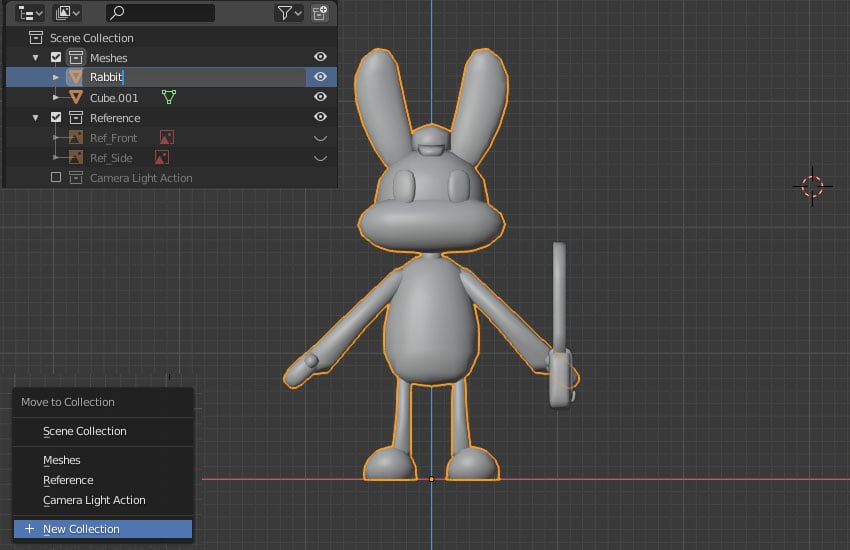The height and width of the screenshot is (550, 850).
Task: Uncheck the Reference collection checkbox
Action: click(x=56, y=117)
